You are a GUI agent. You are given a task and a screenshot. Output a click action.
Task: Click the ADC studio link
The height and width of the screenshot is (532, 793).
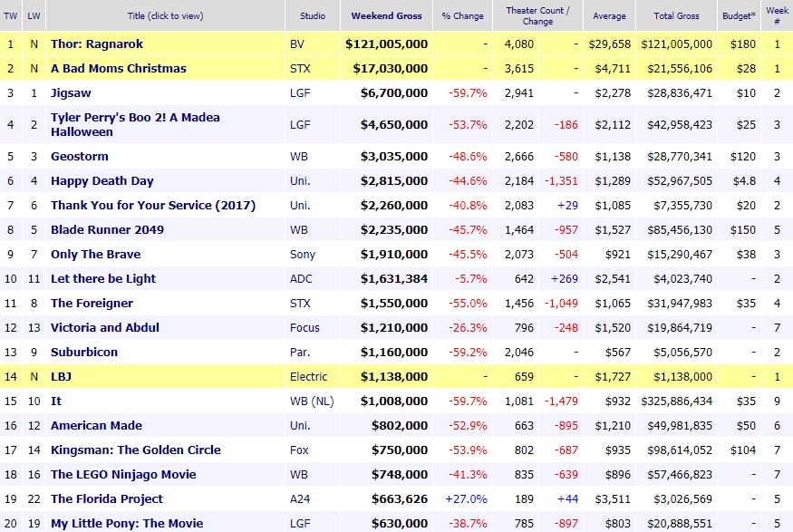[301, 278]
